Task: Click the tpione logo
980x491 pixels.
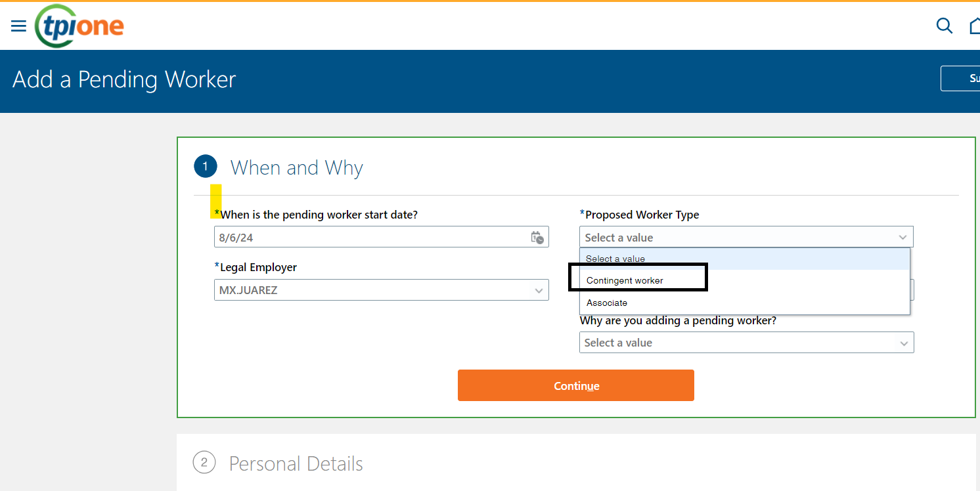Action: click(x=79, y=26)
